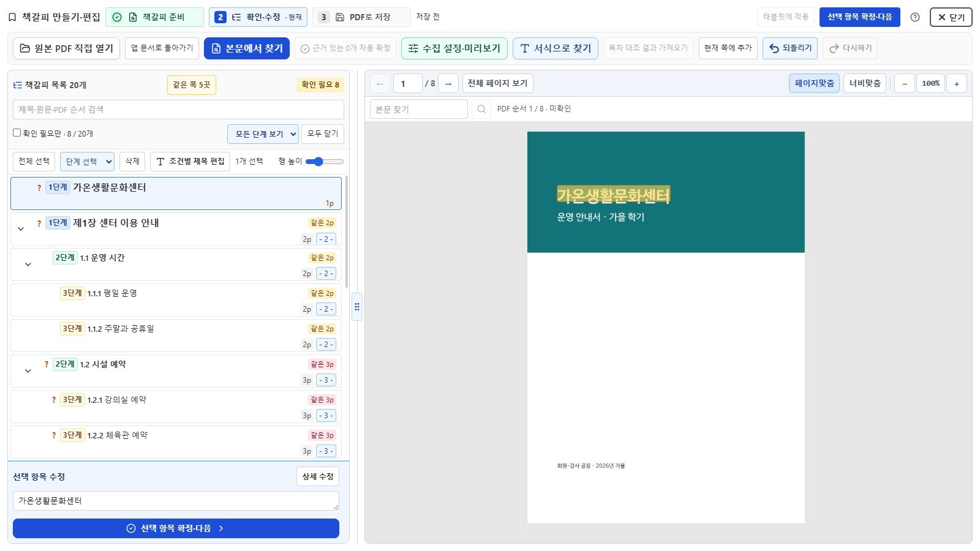Select 페이지맞춤 fit mode
This screenshot has width=980, height=551.
pyautogui.click(x=814, y=84)
